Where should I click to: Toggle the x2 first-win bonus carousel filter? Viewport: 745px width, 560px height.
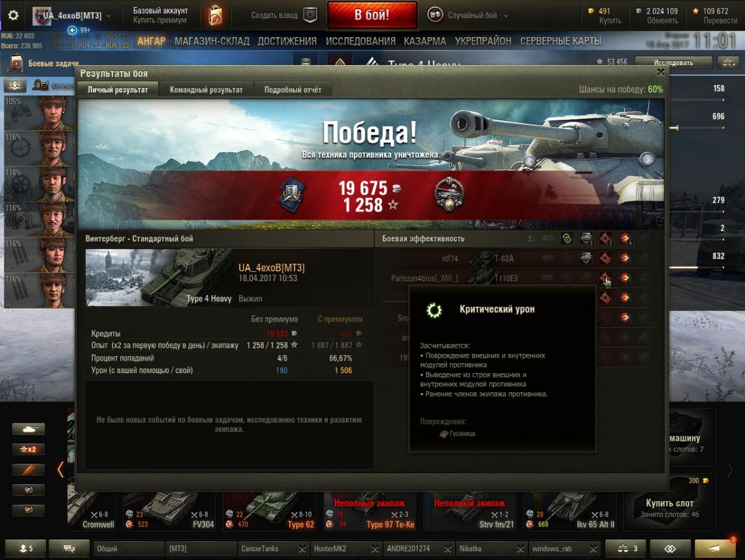coord(29,449)
